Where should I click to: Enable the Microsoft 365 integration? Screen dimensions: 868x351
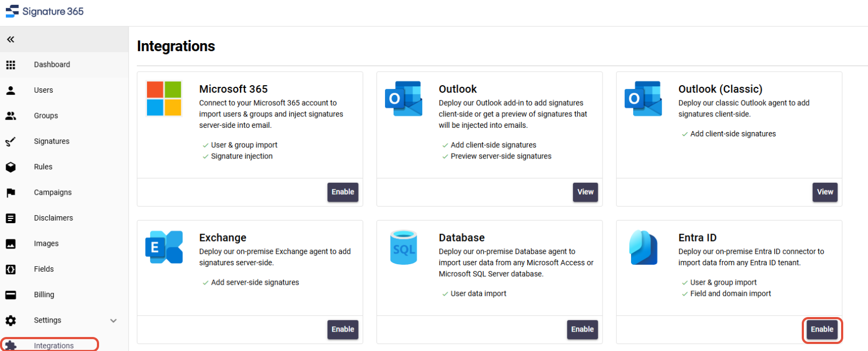click(343, 192)
